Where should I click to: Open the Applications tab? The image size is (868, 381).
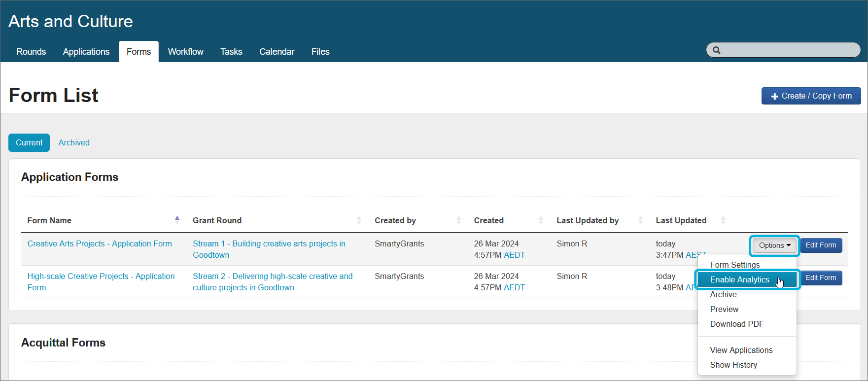coord(86,52)
